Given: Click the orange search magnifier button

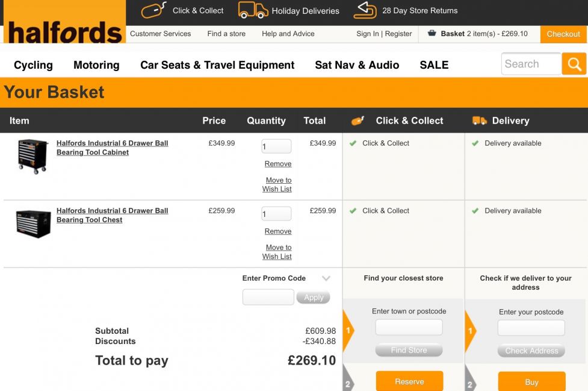Looking at the screenshot, I should click(x=574, y=64).
